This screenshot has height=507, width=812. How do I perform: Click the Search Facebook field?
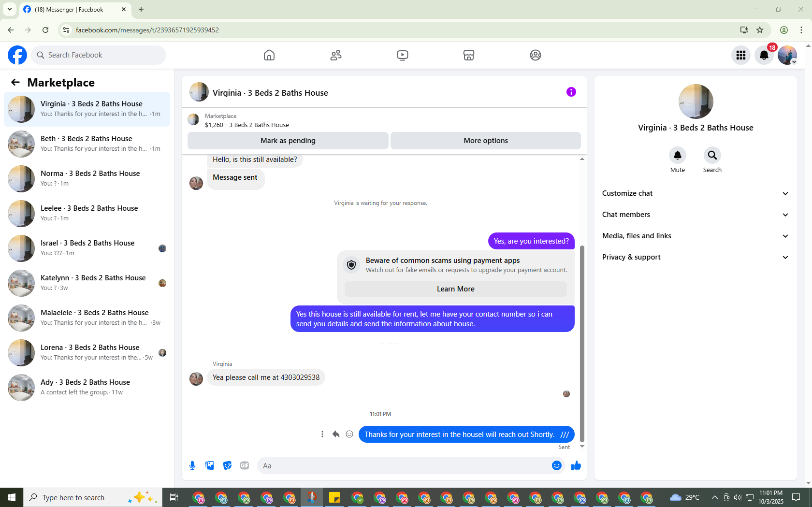point(99,55)
